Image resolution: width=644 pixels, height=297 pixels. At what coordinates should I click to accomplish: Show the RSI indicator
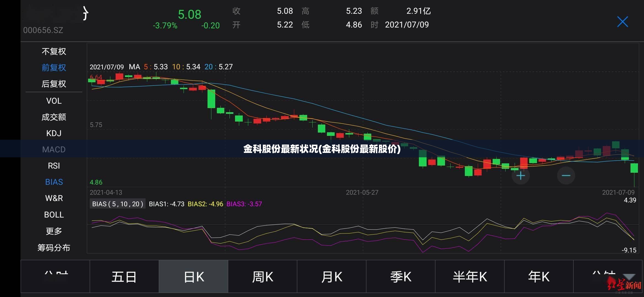(x=54, y=166)
